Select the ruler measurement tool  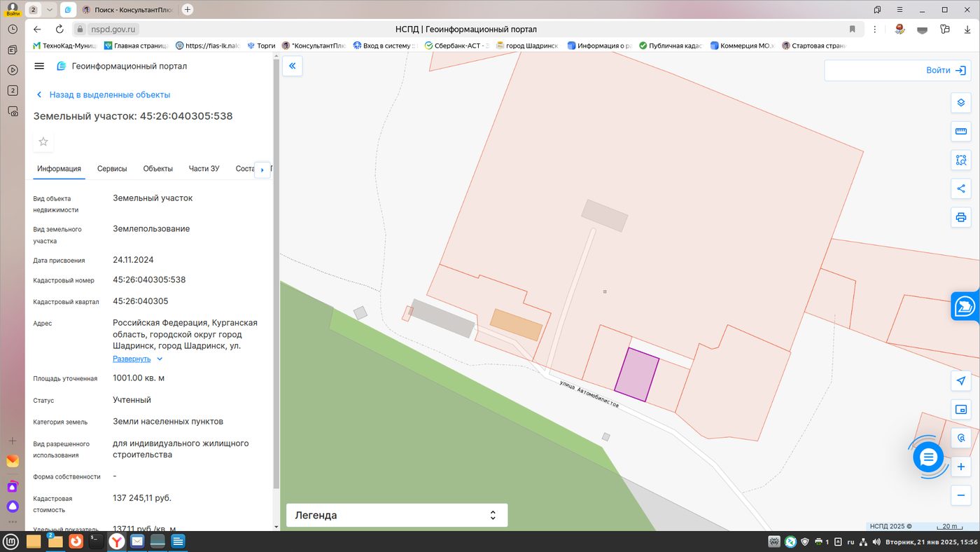961,132
